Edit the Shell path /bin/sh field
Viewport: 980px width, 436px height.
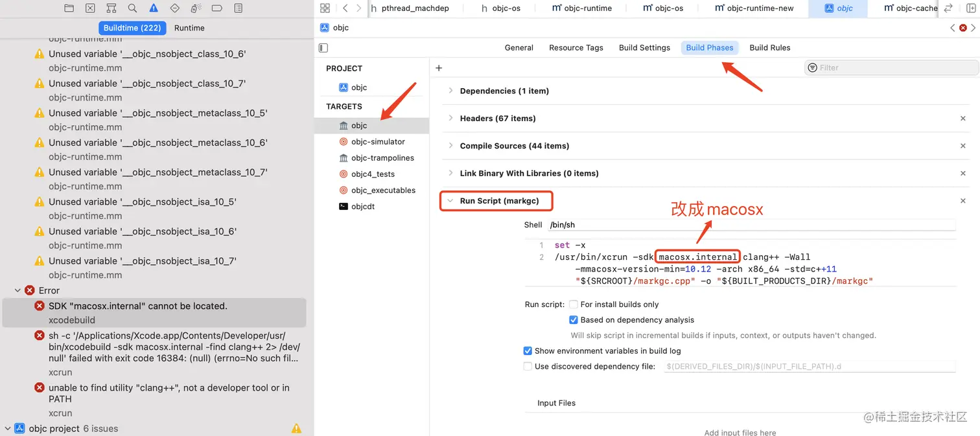tap(751, 225)
